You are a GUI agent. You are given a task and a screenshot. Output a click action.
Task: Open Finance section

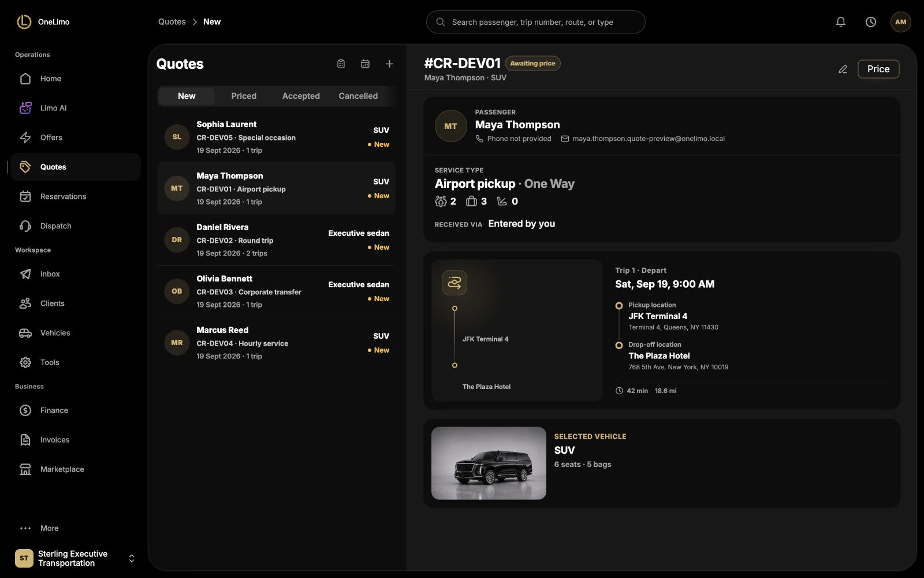[x=76, y=410]
